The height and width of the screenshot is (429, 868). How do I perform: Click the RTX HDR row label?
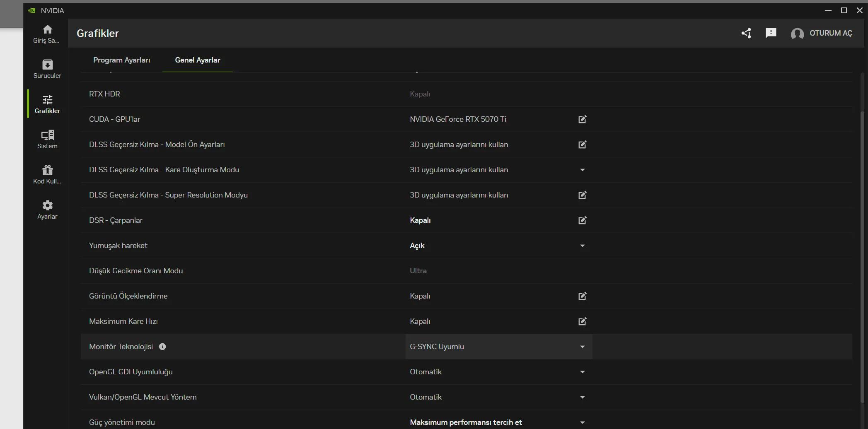pos(104,94)
